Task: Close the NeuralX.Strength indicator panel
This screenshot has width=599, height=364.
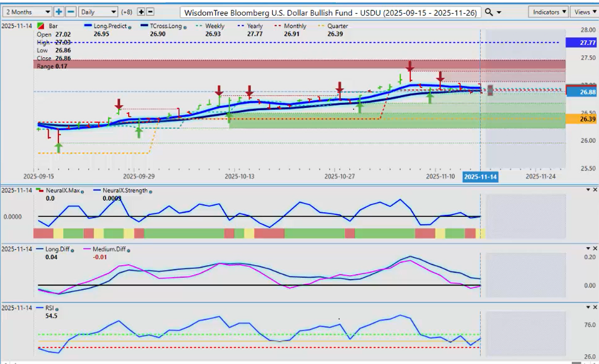Action: tap(595, 190)
